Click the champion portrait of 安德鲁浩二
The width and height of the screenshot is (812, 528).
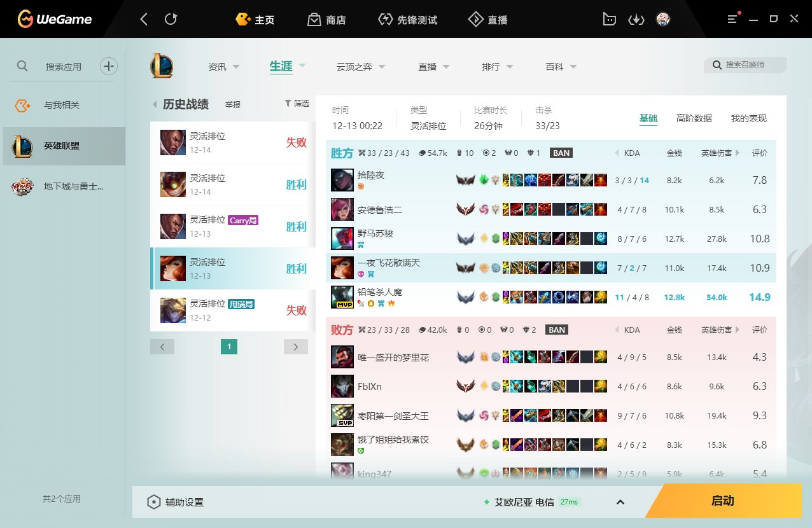342,209
